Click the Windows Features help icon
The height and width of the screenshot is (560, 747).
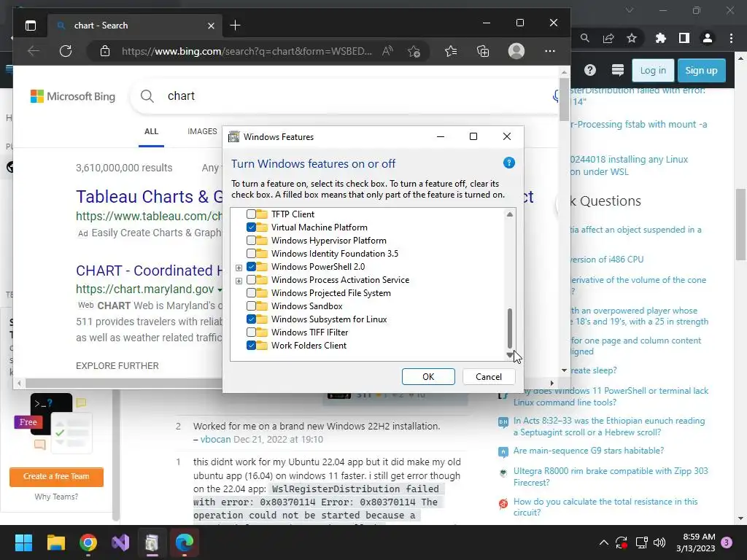[x=508, y=163]
